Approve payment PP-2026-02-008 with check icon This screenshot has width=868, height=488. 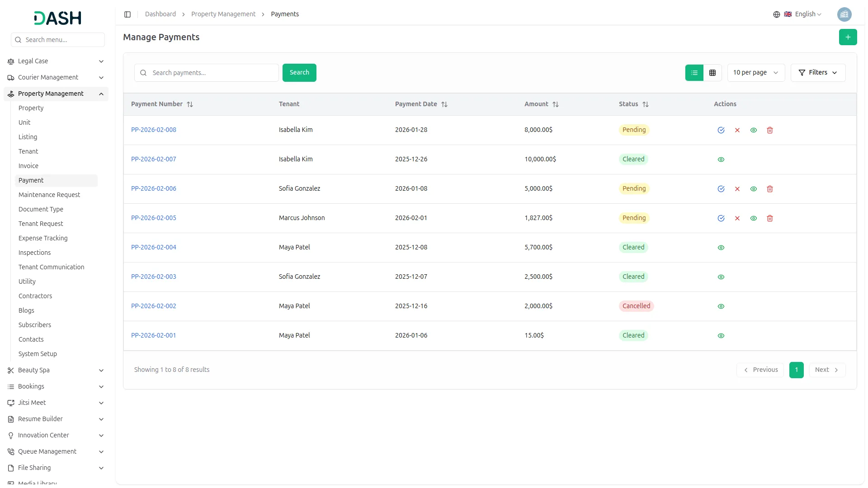pyautogui.click(x=721, y=130)
